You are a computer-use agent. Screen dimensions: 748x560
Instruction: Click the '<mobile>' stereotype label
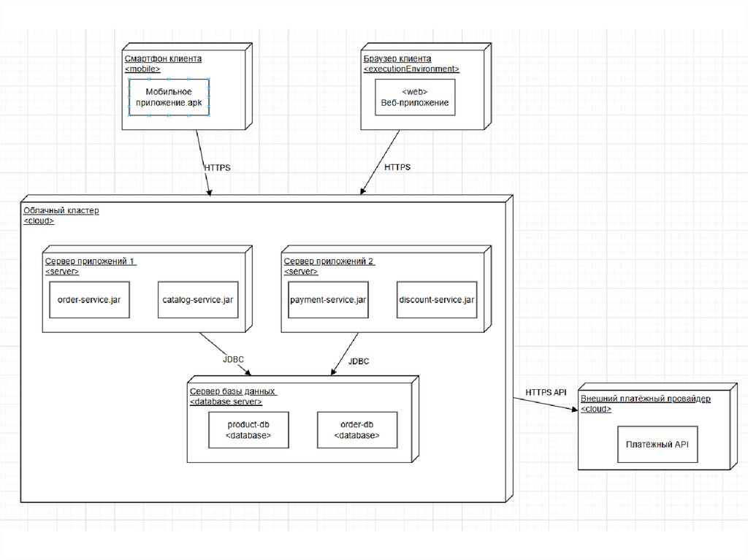(142, 69)
